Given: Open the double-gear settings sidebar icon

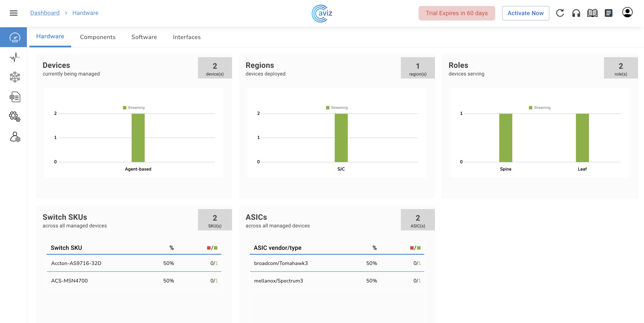Looking at the screenshot, I should click(15, 116).
